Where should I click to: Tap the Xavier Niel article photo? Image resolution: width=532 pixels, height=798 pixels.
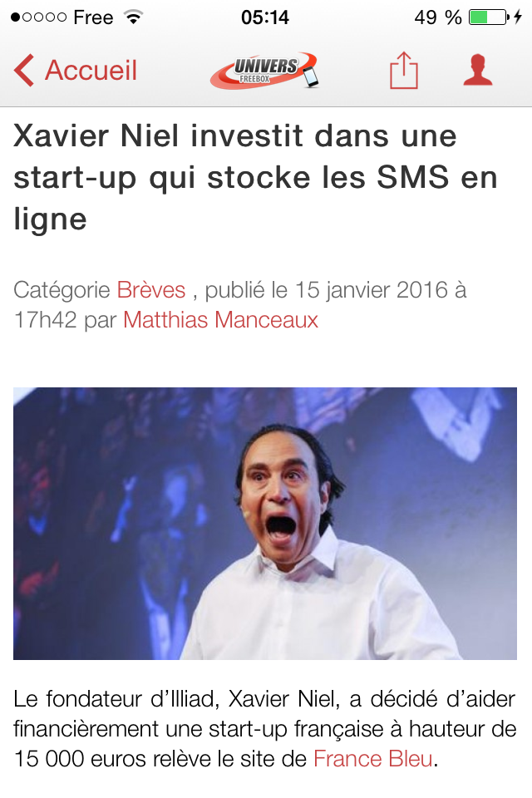click(x=264, y=524)
